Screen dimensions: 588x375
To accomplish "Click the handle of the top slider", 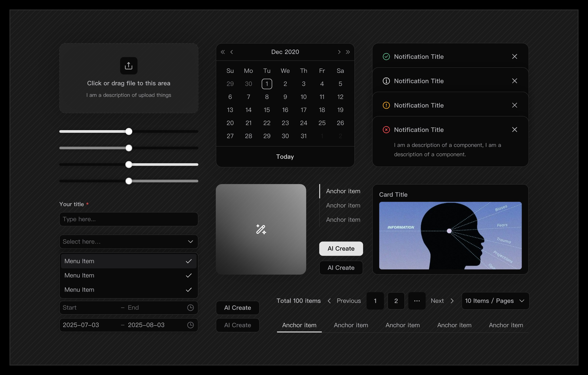I will [x=129, y=131].
